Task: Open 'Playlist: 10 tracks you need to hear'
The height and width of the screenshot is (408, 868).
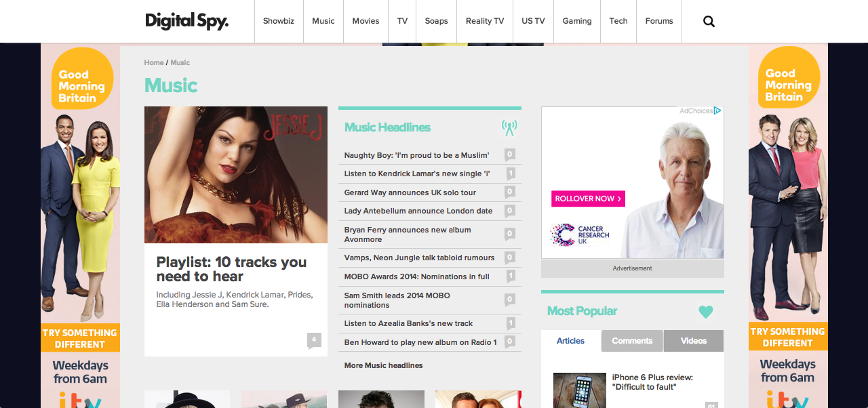Action: coord(231,269)
